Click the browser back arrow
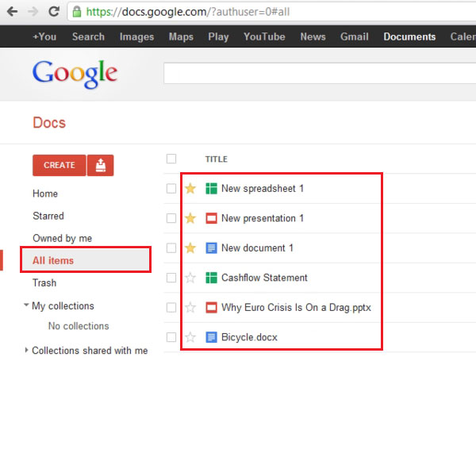This screenshot has width=476, height=476. tap(13, 12)
